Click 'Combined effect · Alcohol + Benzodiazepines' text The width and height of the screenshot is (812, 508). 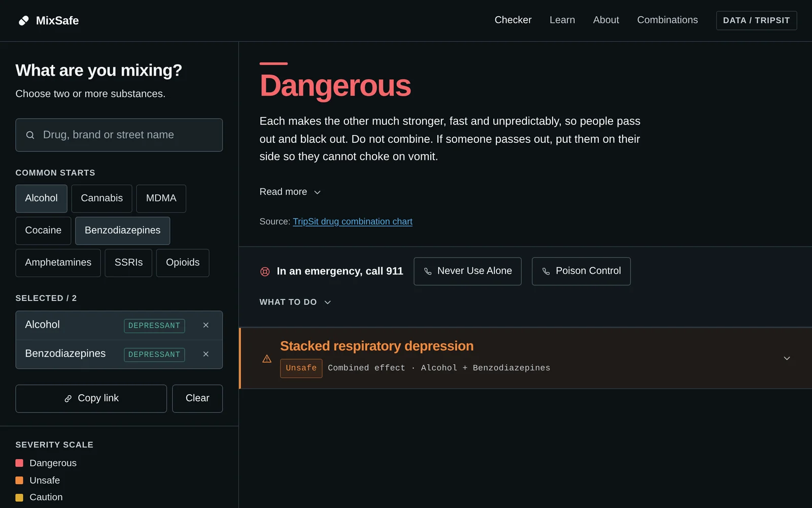coord(439,368)
